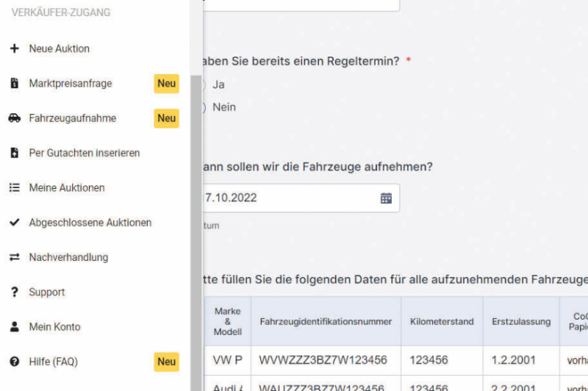588x391 pixels.
Task: Click the checkmark icon for Abgeschlossene Auktionen
Action: [x=14, y=223]
